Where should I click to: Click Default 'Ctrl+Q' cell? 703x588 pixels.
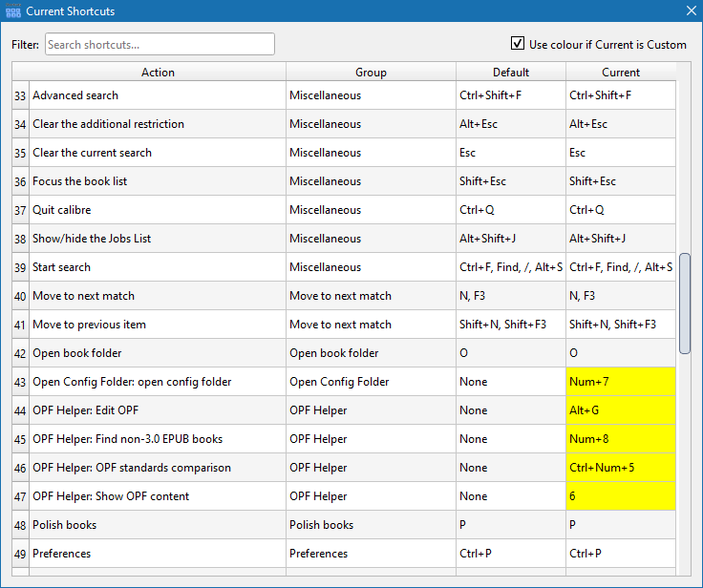pyautogui.click(x=511, y=210)
